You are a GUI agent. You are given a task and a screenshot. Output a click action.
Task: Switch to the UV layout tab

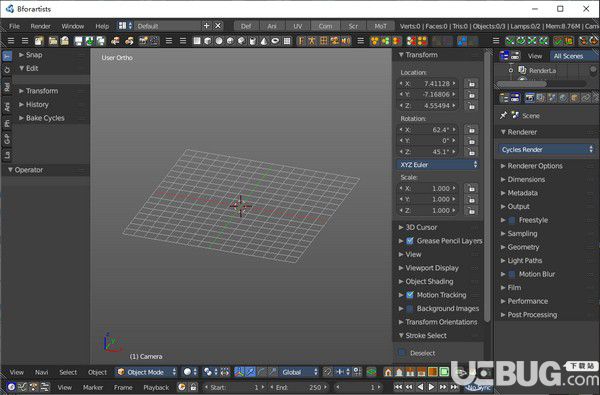click(298, 26)
